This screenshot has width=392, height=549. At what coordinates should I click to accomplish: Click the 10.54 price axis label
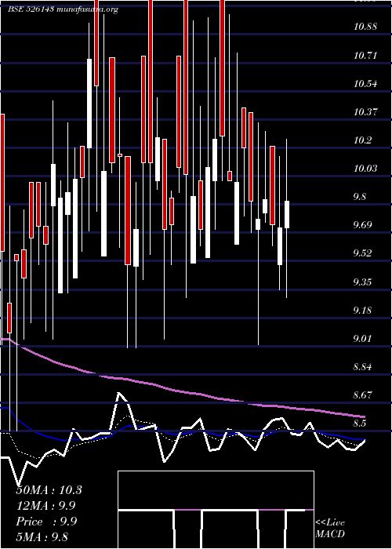click(x=365, y=83)
